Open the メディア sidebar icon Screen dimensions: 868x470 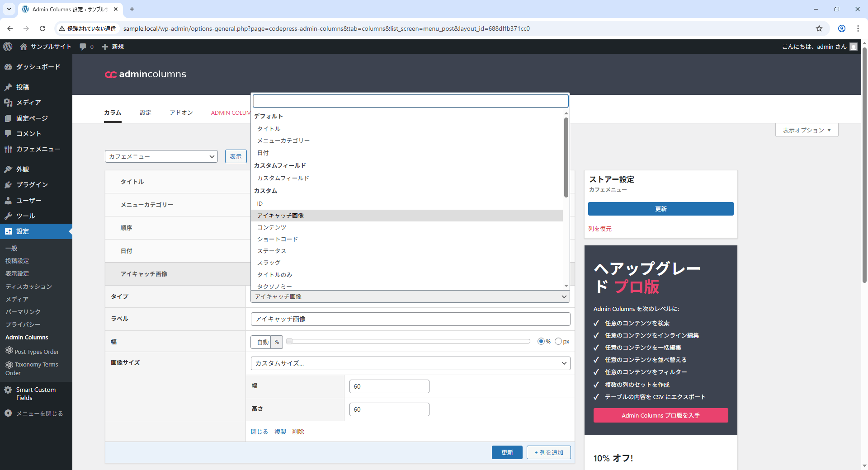[8, 103]
